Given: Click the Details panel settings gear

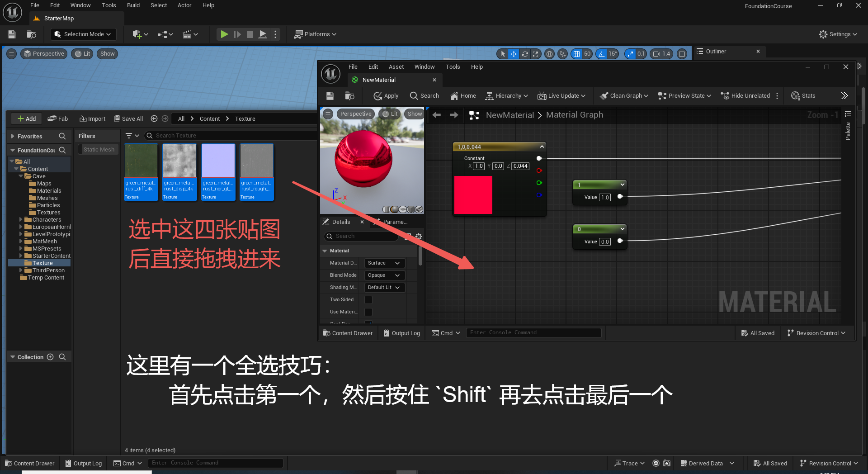Looking at the screenshot, I should (419, 236).
